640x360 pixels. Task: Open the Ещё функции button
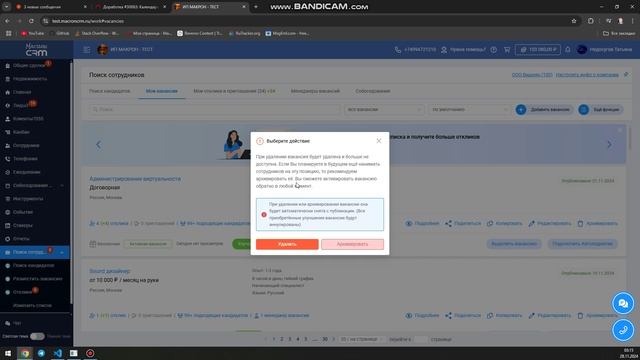point(601,109)
